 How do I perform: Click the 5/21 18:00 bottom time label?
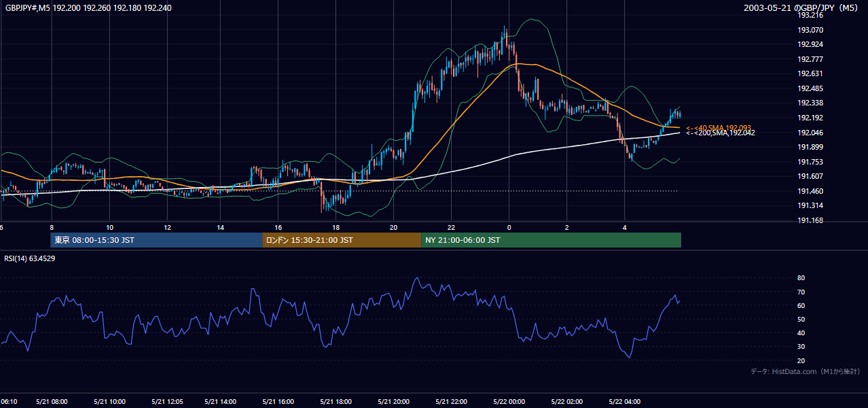[336, 402]
